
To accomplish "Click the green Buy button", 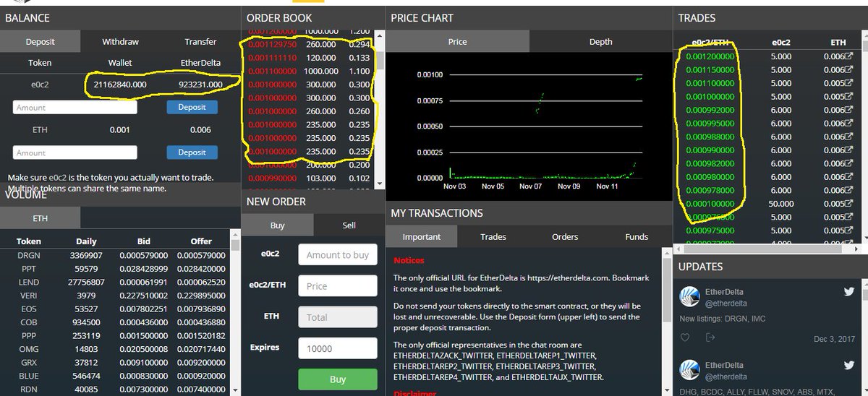I will click(x=338, y=379).
